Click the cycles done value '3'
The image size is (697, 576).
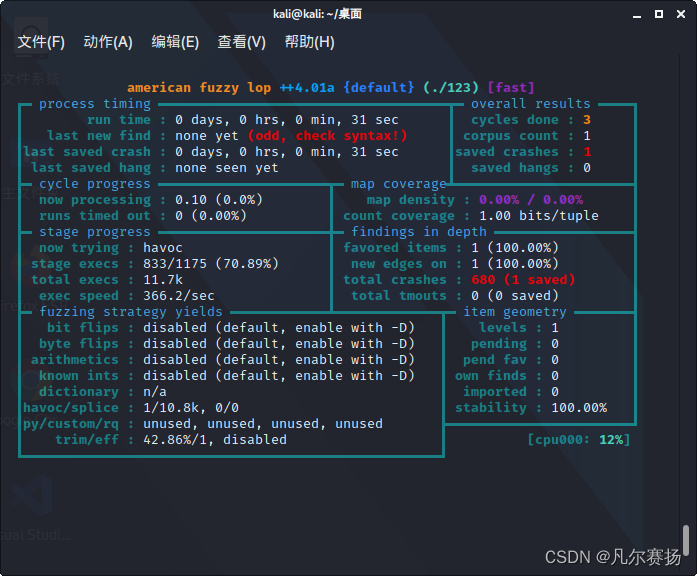[587, 120]
